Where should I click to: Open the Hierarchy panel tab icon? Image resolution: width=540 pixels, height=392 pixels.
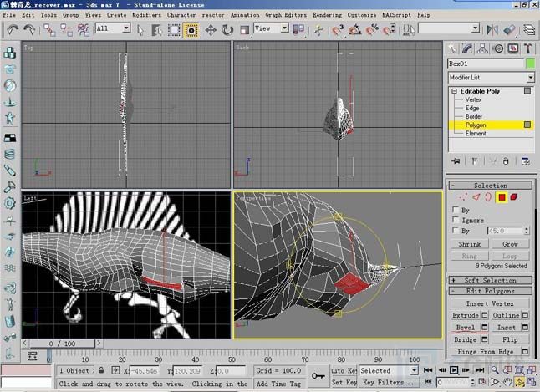click(x=482, y=48)
